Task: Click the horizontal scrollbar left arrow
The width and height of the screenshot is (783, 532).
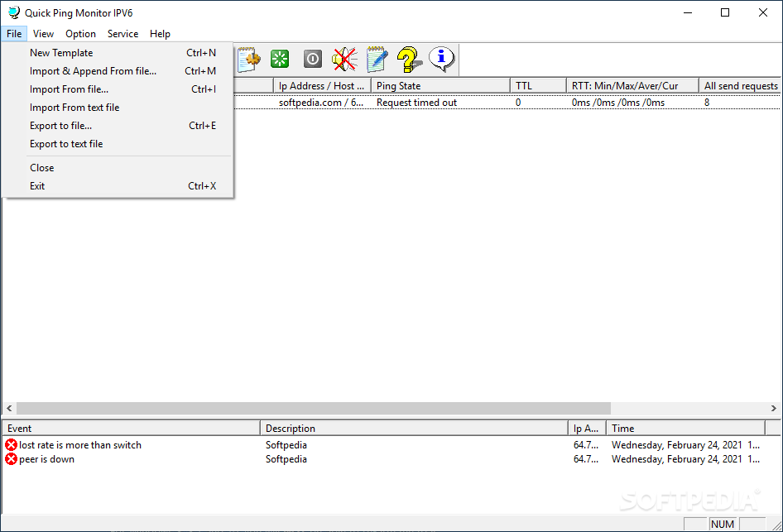Action: pyautogui.click(x=9, y=408)
